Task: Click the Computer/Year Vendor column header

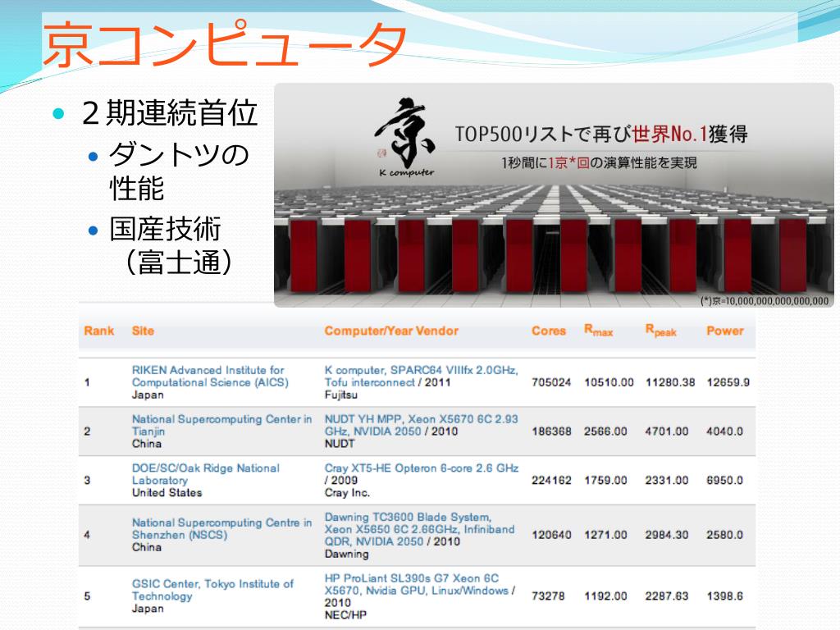Action: [x=391, y=331]
